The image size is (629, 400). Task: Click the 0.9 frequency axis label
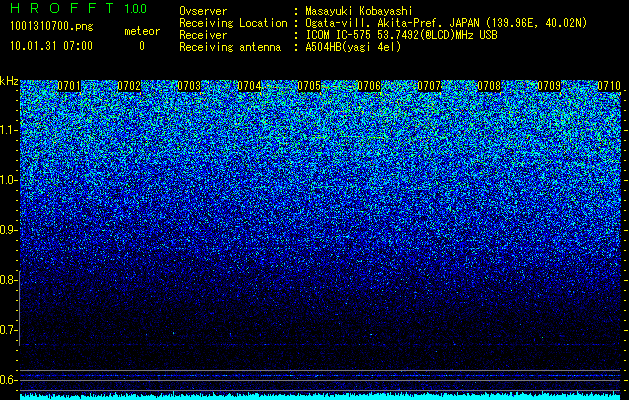click(8, 230)
